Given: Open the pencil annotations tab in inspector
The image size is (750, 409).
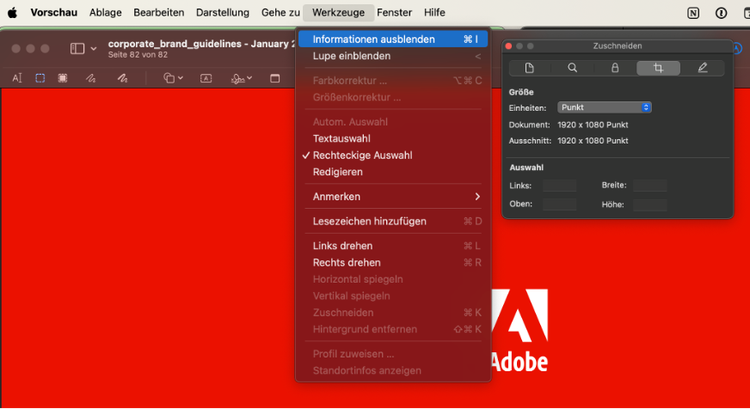Looking at the screenshot, I should [702, 68].
